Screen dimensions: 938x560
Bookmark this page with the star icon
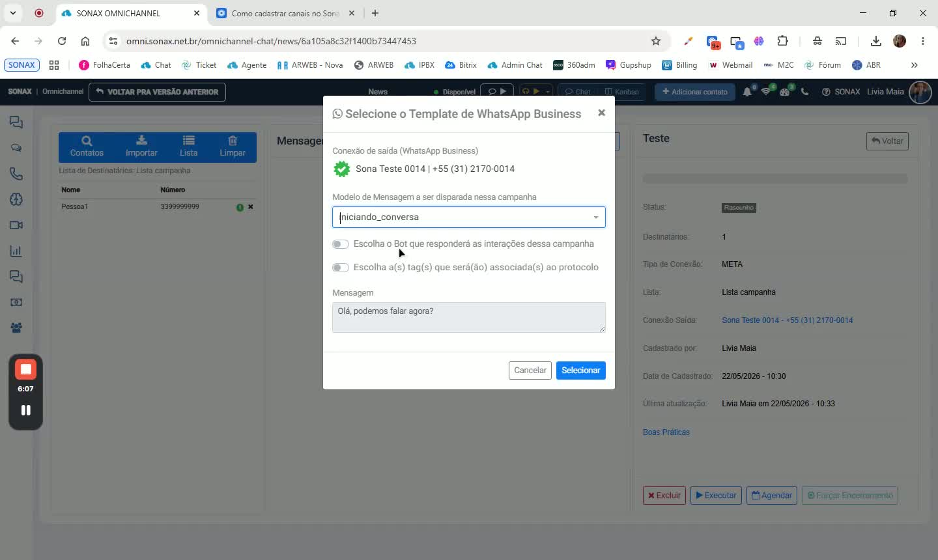[656, 41]
